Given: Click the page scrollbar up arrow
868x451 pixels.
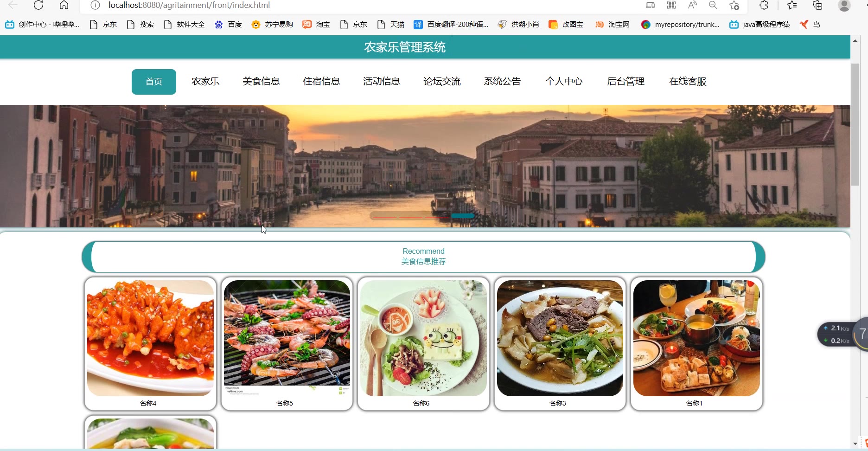Looking at the screenshot, I should pyautogui.click(x=855, y=41).
